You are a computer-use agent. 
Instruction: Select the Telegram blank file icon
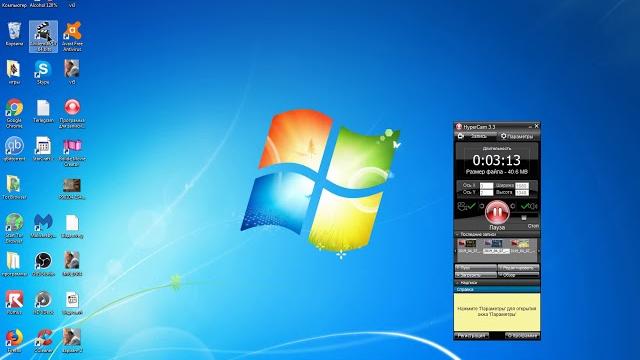43,111
